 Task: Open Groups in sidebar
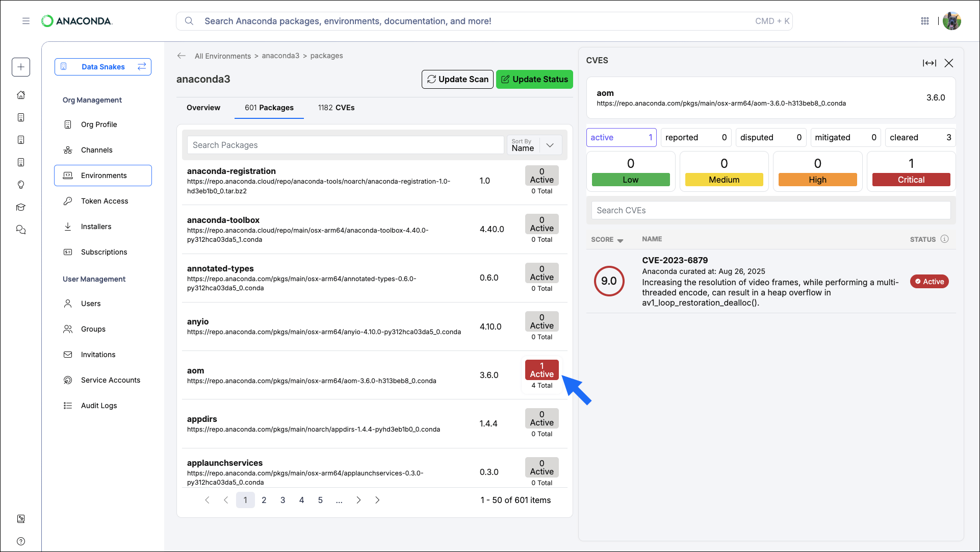point(103,329)
